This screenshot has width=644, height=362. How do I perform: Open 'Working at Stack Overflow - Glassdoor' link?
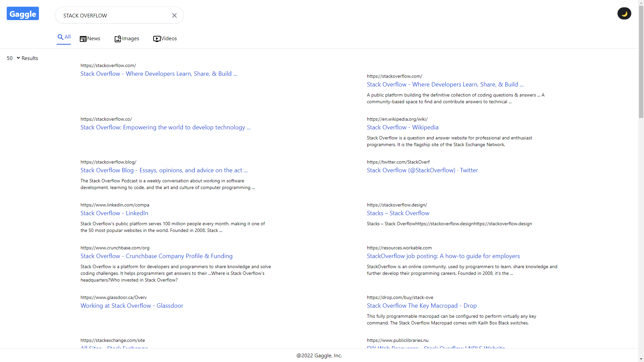click(132, 306)
